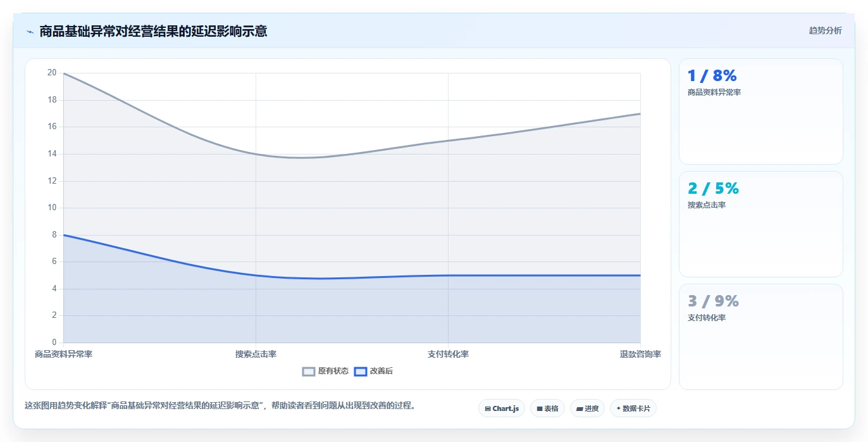Viewport: 868px width, 442px height.
Task: Click the y-axis value 0
Action: 54,343
